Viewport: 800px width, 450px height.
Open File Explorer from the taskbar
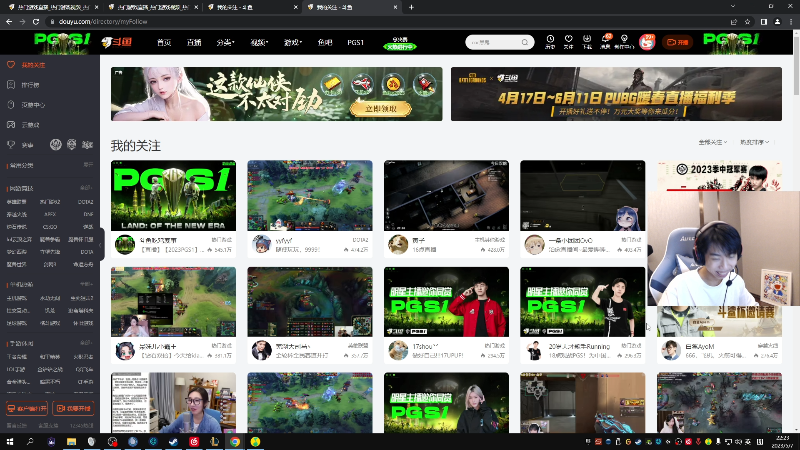tap(71, 441)
